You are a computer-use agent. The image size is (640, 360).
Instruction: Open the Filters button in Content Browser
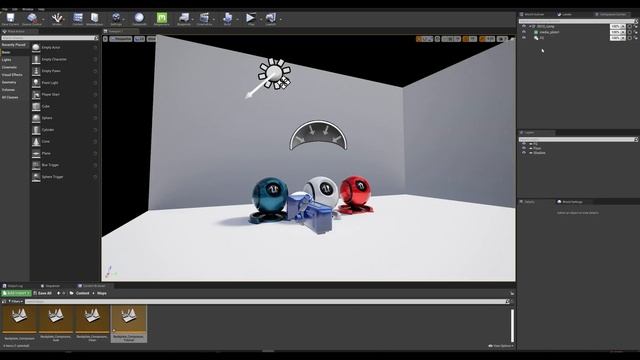click(16, 302)
